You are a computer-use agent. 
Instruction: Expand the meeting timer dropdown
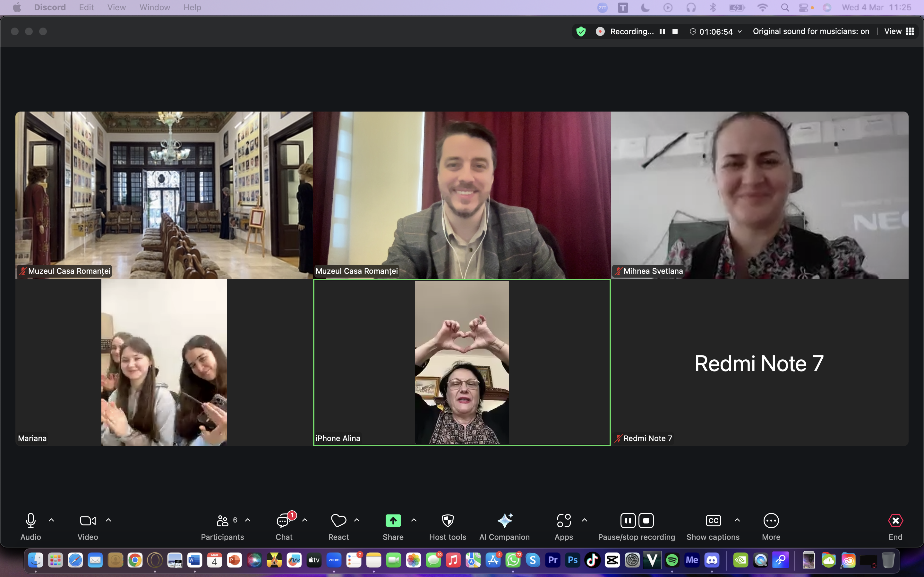[x=740, y=31]
